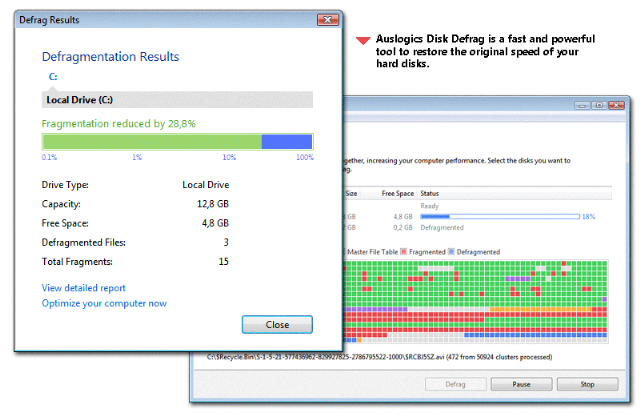Image resolution: width=640 pixels, height=416 pixels.
Task: Click Optimize your computer now link
Action: point(104,303)
